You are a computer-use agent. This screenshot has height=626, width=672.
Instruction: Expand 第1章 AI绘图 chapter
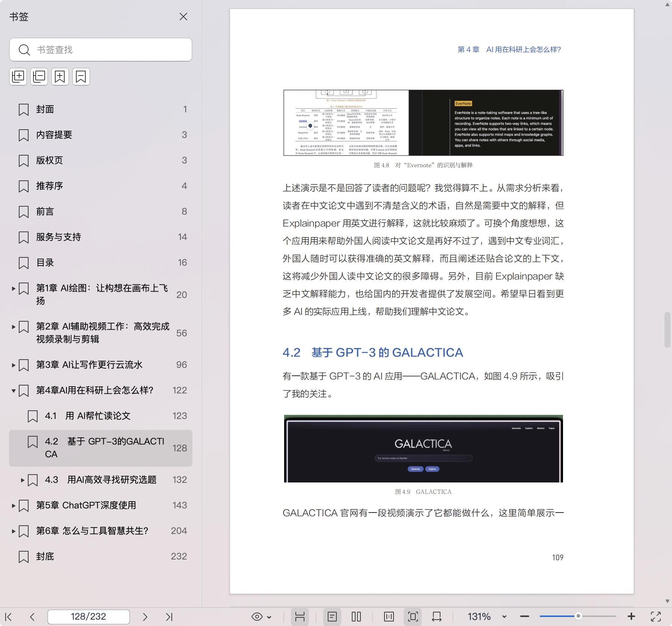(x=14, y=289)
